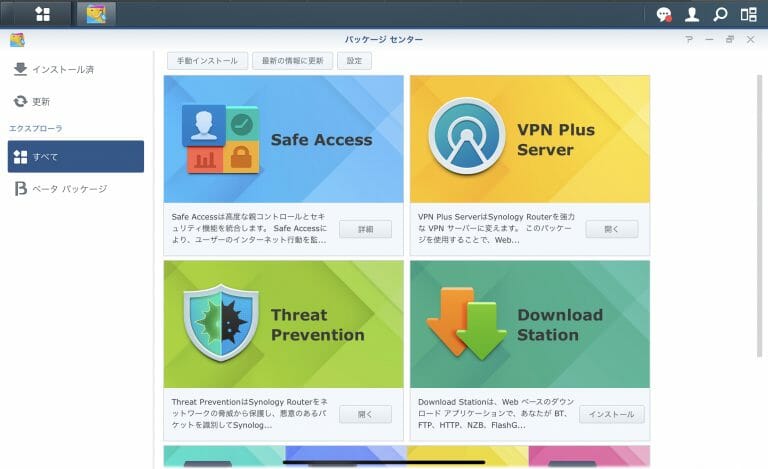Screen dimensions: 768x469
Task: Open the widgets panel icon
Action: tap(748, 15)
